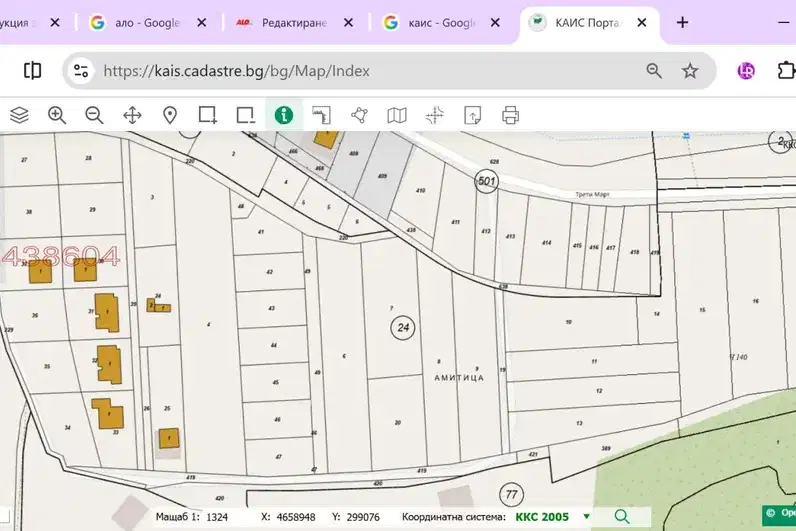796x531 pixels.
Task: Open site information icon in address bar
Action: (x=81, y=71)
